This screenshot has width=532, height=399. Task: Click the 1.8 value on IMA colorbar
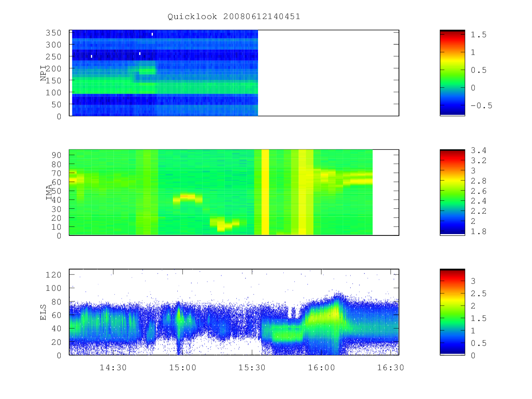[x=478, y=231]
